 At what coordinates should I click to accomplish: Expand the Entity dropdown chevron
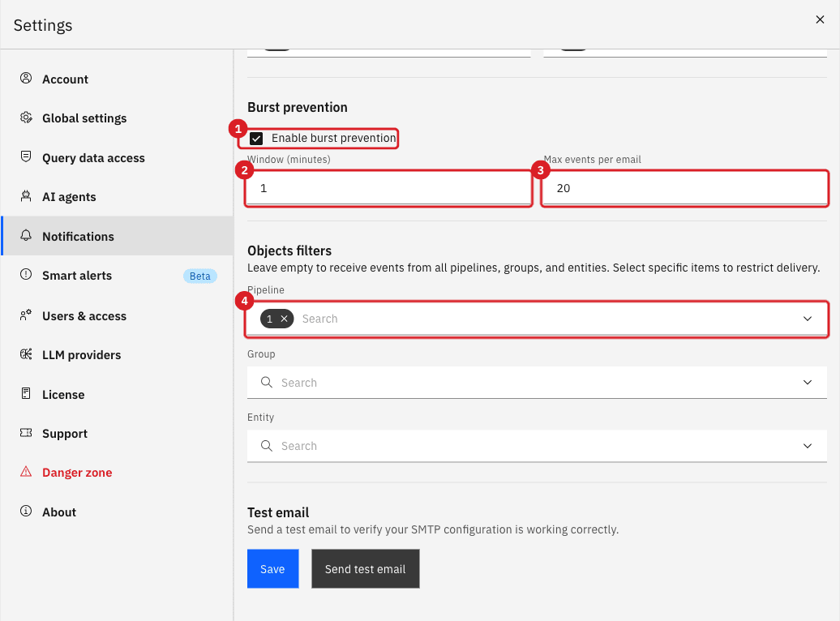[x=808, y=446]
